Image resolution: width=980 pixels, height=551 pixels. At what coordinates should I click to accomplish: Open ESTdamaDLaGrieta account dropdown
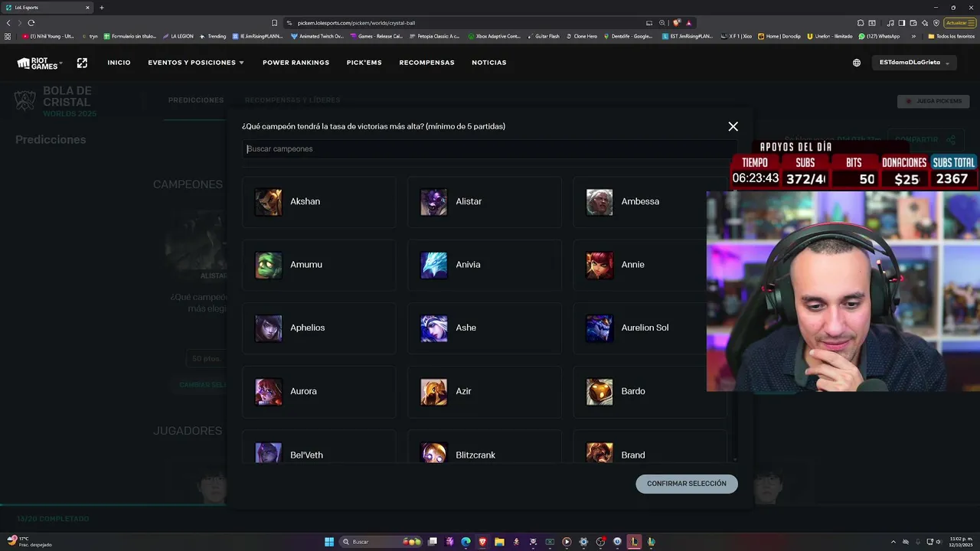coord(914,63)
